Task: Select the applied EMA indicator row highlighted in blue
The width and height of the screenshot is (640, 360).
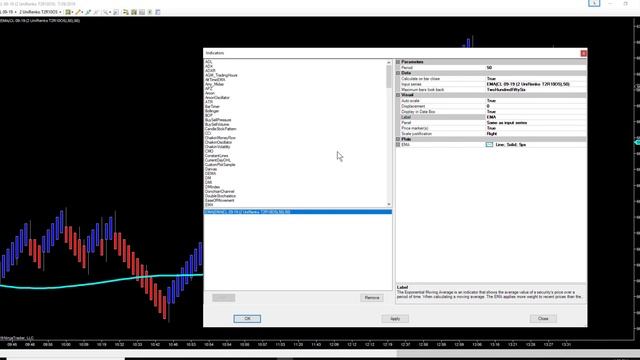Action: (x=298, y=212)
